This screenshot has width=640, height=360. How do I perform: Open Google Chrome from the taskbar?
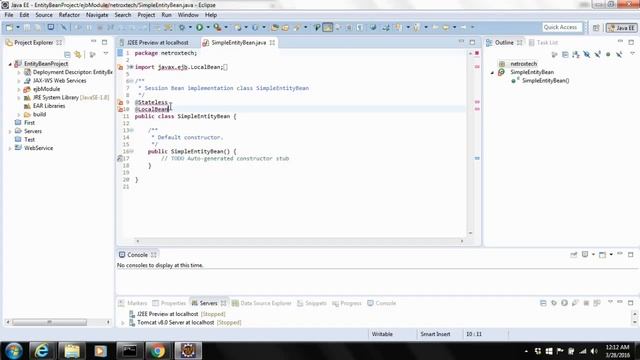[158, 351]
